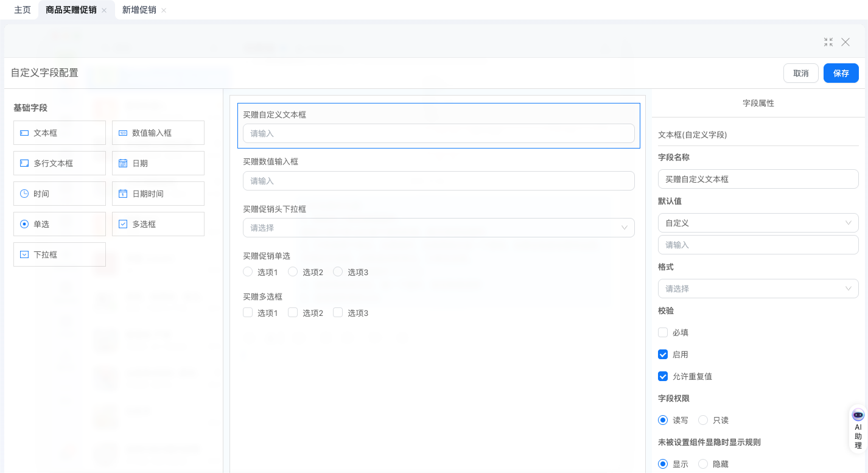Choose the 日期 calendar icon

tap(123, 163)
